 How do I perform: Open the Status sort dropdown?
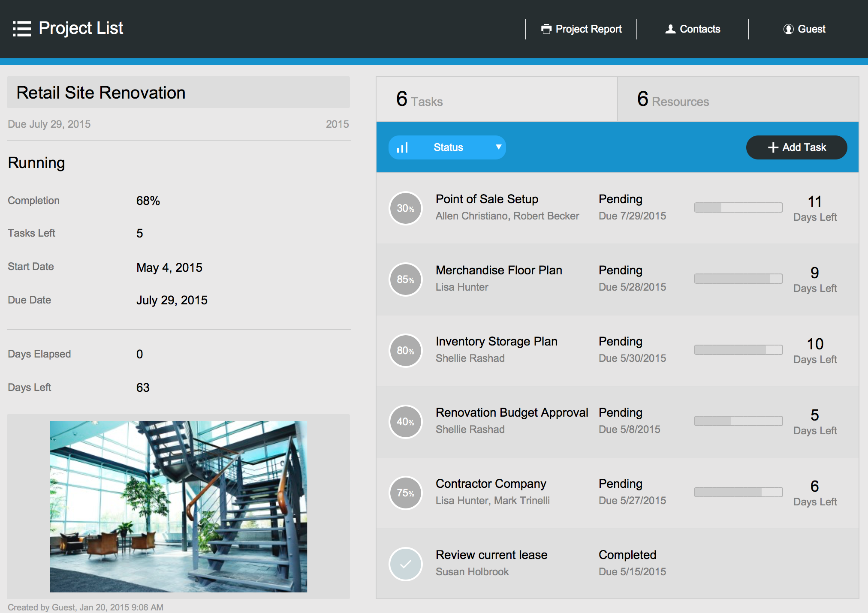(x=448, y=147)
